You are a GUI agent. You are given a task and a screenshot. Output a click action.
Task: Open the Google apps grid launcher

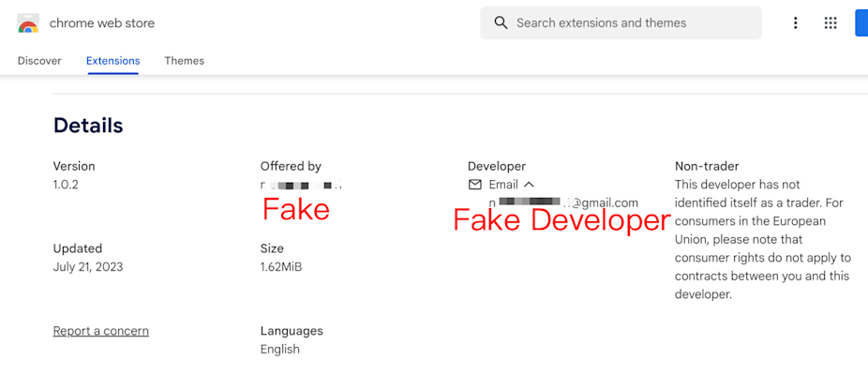click(831, 22)
